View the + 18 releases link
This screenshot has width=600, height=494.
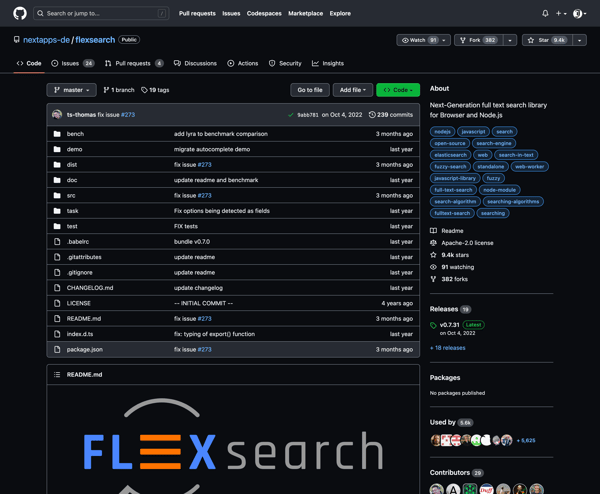click(448, 348)
